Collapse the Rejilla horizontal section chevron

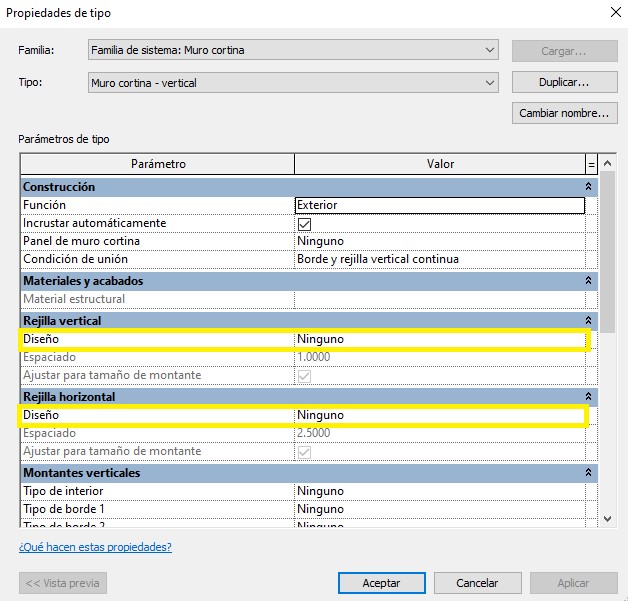[588, 397]
